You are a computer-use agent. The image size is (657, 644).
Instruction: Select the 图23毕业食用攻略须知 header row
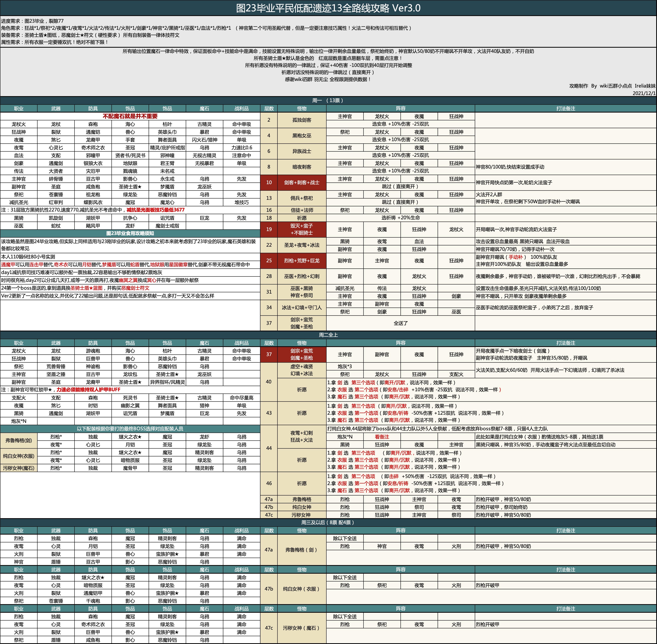coord(130,233)
